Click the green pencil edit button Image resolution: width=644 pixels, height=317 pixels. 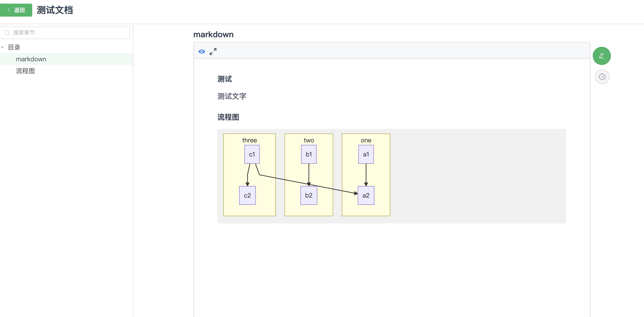[602, 56]
